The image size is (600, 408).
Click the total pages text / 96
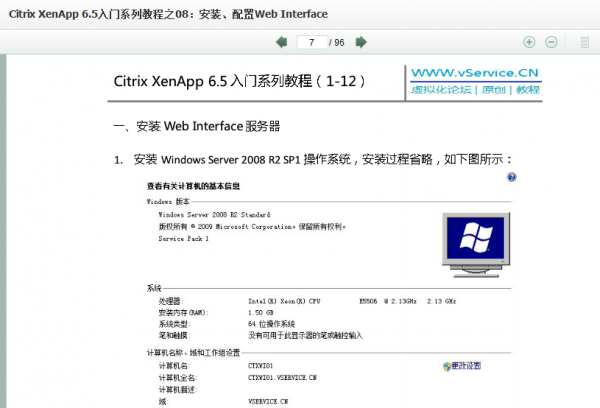point(337,42)
